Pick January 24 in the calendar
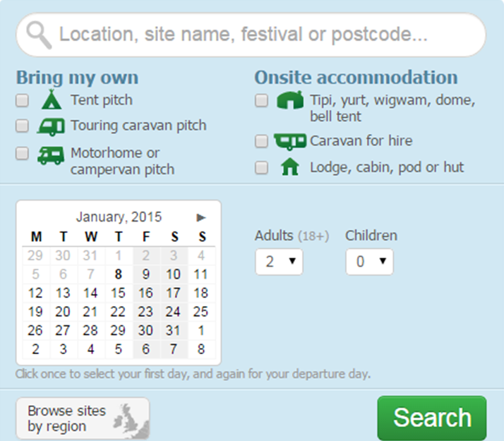Viewport: 504px width, 441px height. pos(173,311)
